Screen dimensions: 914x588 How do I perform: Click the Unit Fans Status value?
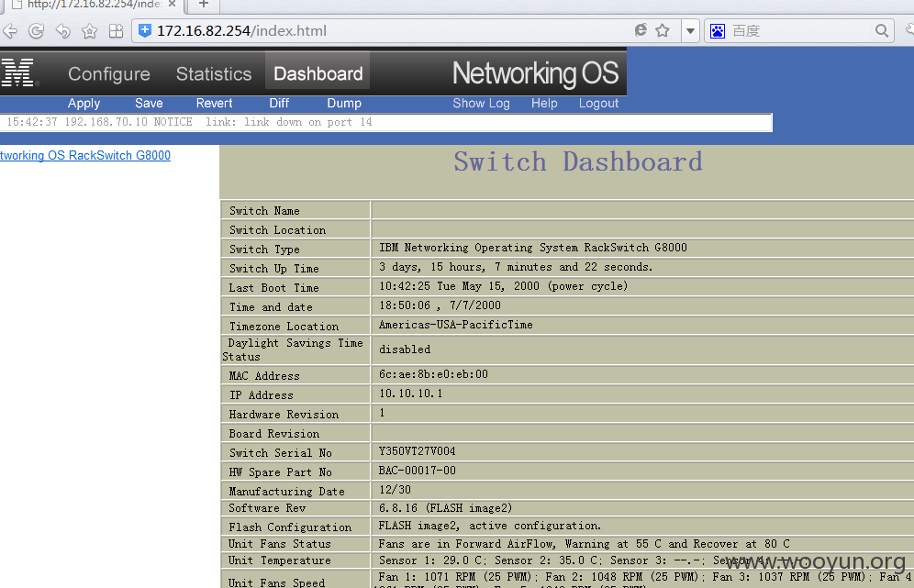point(584,543)
